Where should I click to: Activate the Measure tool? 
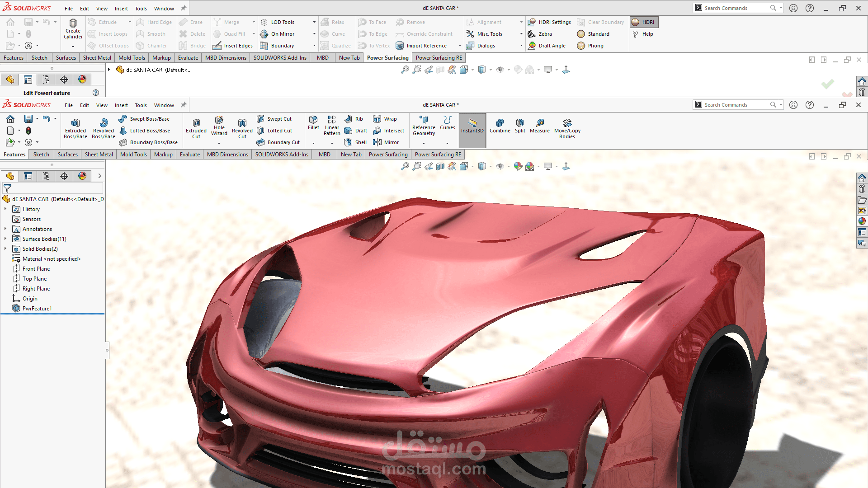(x=539, y=126)
